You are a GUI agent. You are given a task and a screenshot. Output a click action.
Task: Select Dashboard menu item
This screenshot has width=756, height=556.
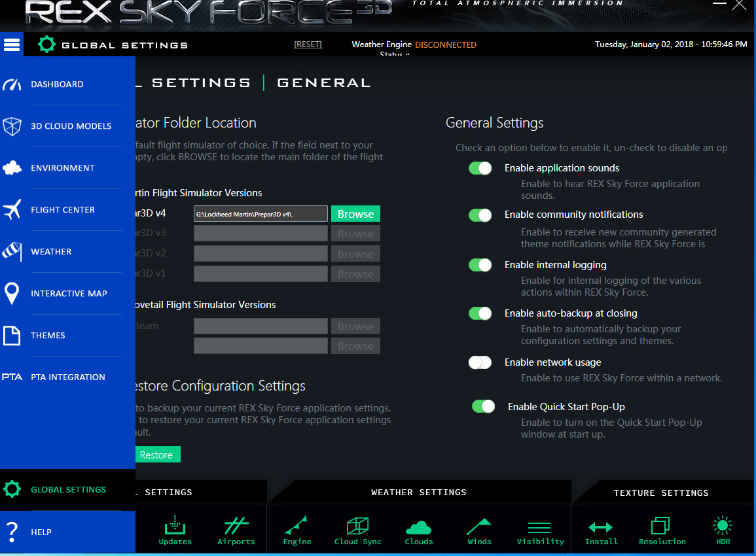tap(57, 84)
